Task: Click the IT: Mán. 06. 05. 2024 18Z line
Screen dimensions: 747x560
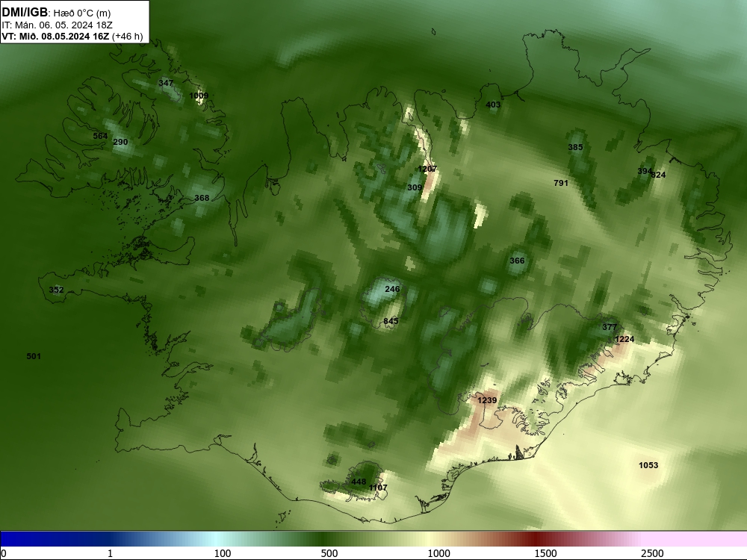Action: click(x=58, y=25)
